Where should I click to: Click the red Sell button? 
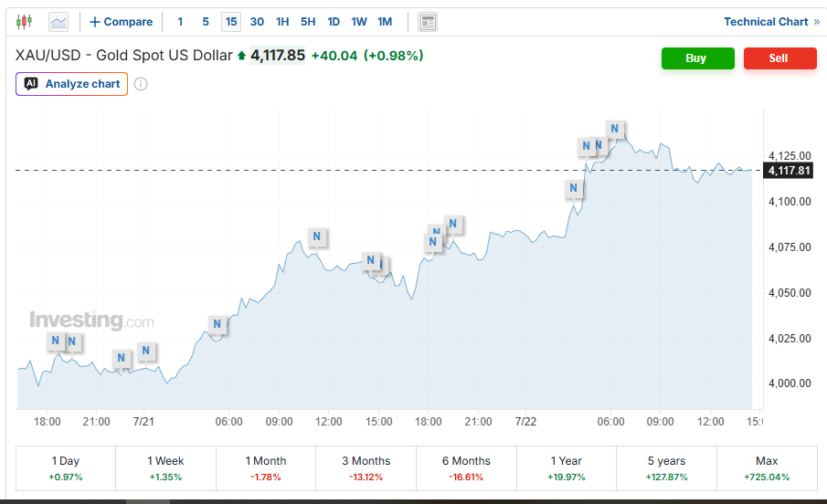point(780,58)
